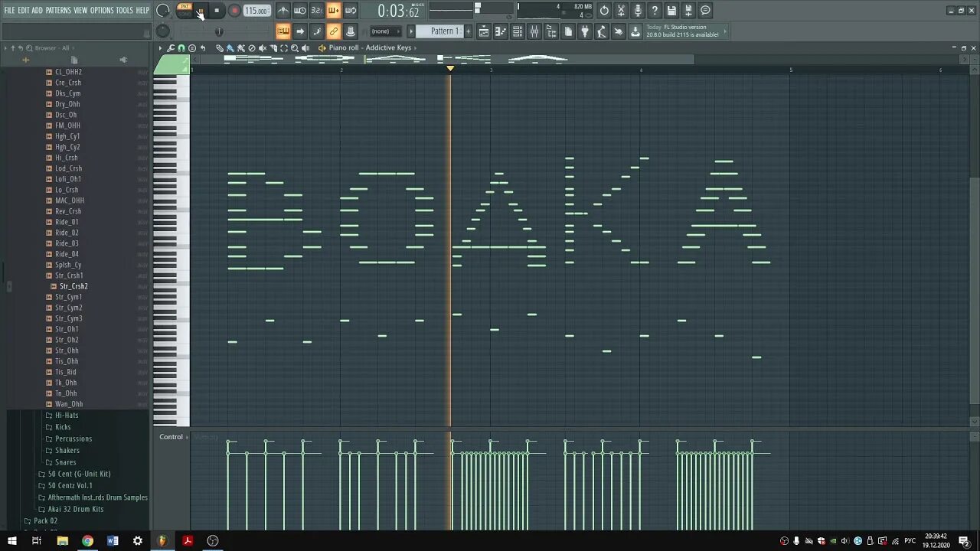980x551 pixels.
Task: Open the PATTERNS menu
Action: pyautogui.click(x=58, y=10)
